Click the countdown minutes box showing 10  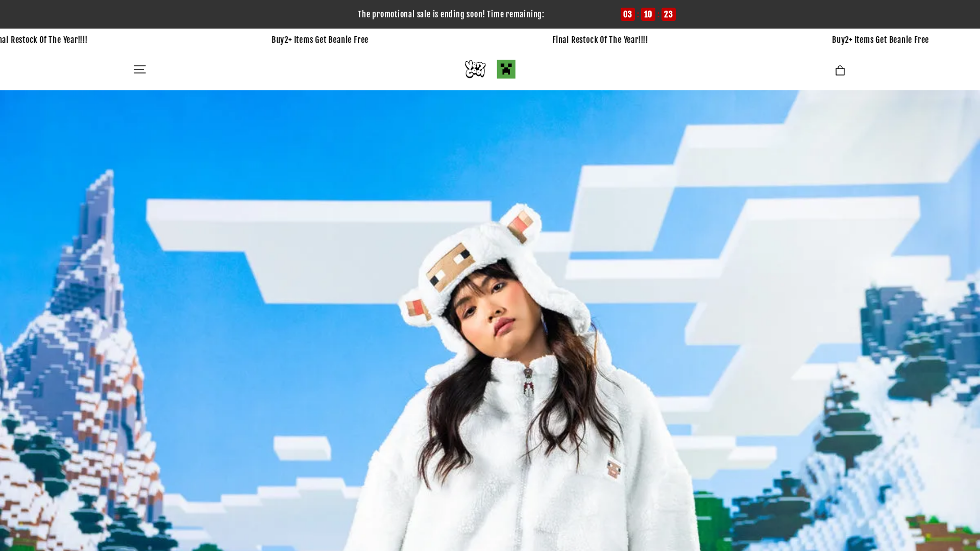pyautogui.click(x=648, y=14)
